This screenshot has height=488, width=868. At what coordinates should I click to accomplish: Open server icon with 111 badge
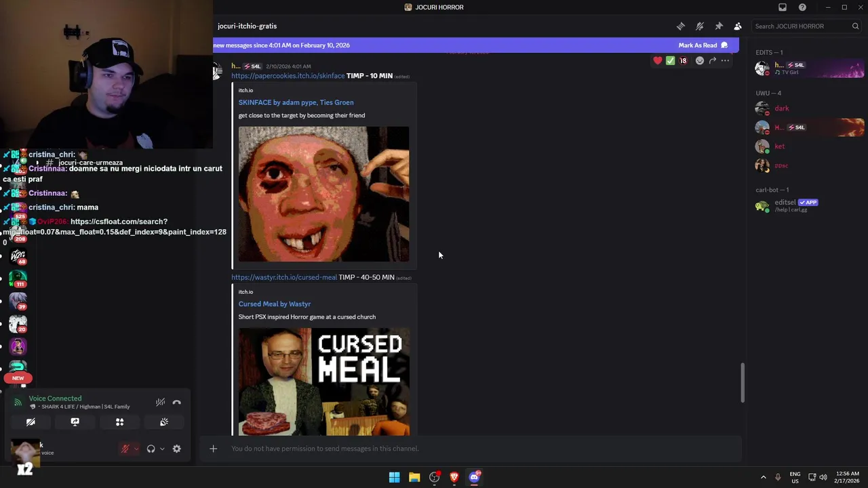18,279
